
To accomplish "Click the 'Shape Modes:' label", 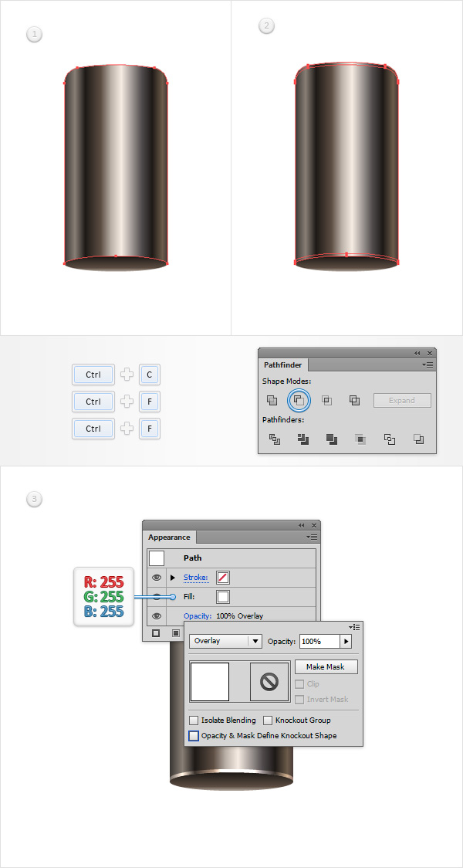I will point(286,381).
